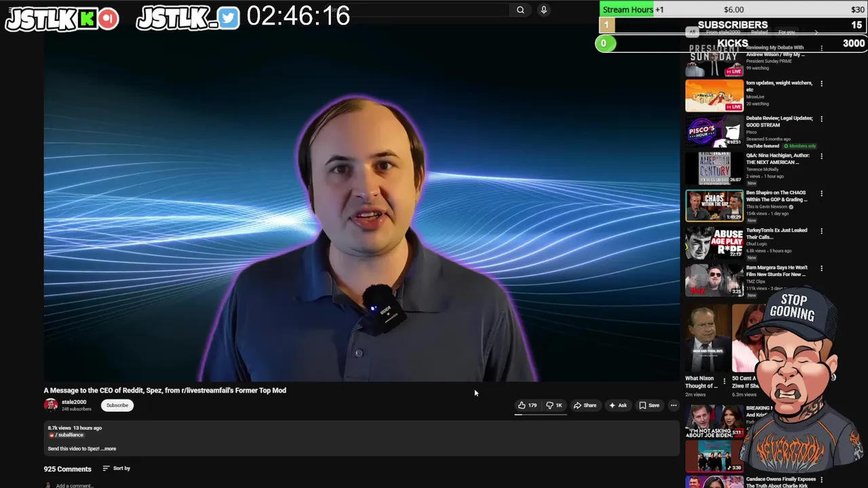
Task: Open tom updates weight watchers live thumbnail
Action: coord(714,96)
